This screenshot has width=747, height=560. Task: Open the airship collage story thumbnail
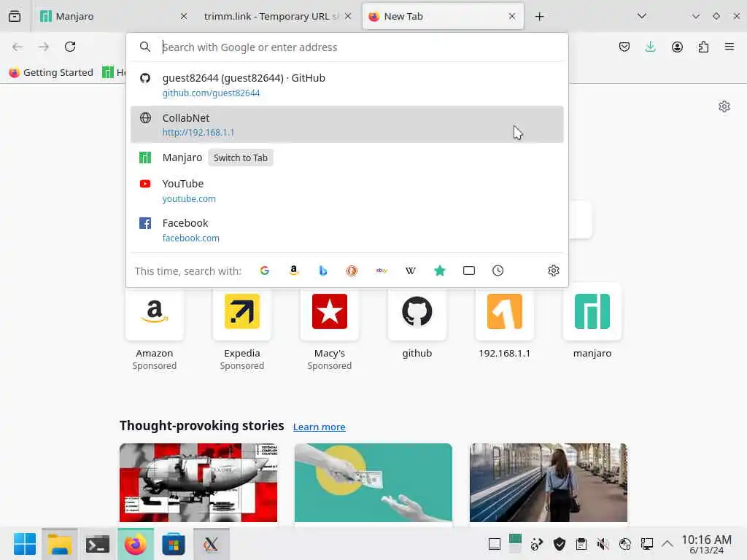pyautogui.click(x=198, y=483)
